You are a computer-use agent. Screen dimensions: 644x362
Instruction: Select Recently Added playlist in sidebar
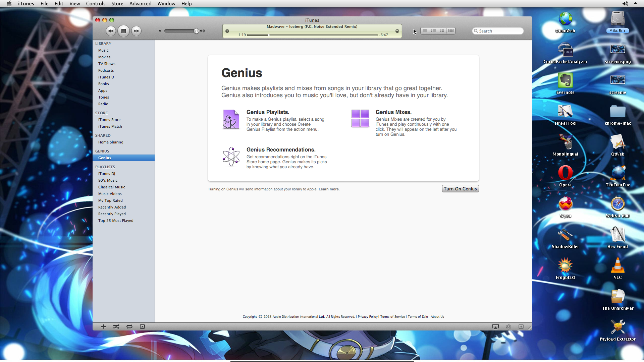(112, 207)
